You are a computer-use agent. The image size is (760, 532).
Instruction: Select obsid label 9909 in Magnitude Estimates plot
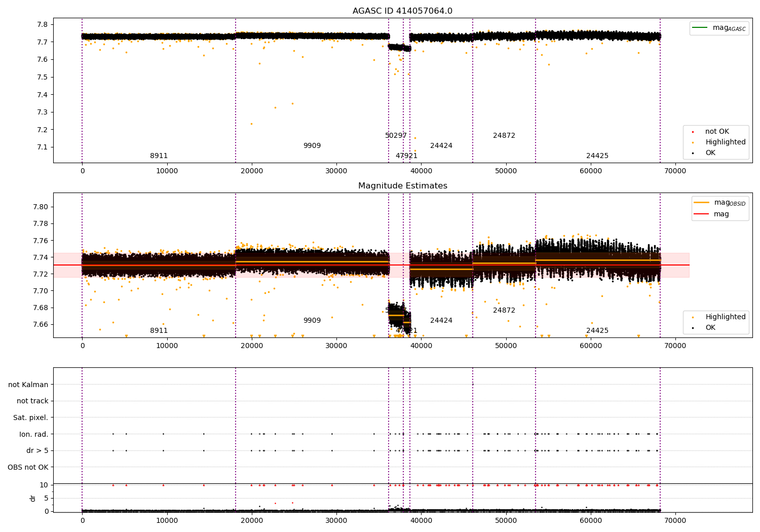tap(312, 321)
